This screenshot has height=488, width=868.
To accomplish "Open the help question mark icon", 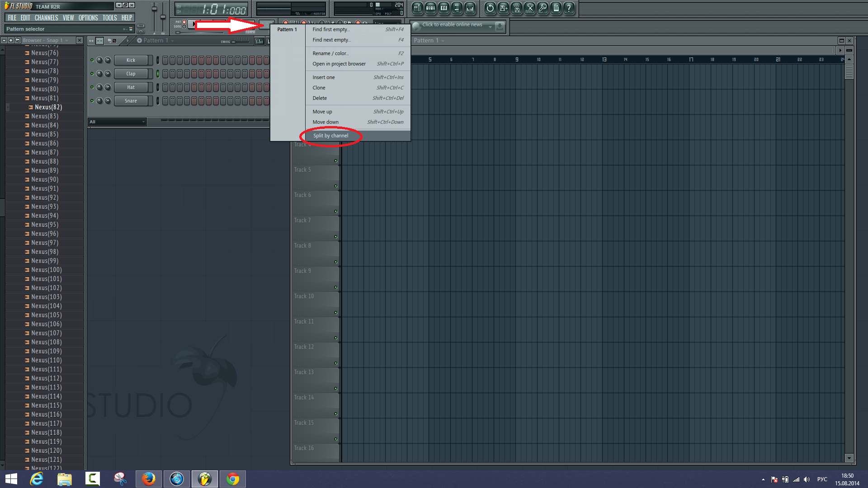I will click(x=569, y=8).
